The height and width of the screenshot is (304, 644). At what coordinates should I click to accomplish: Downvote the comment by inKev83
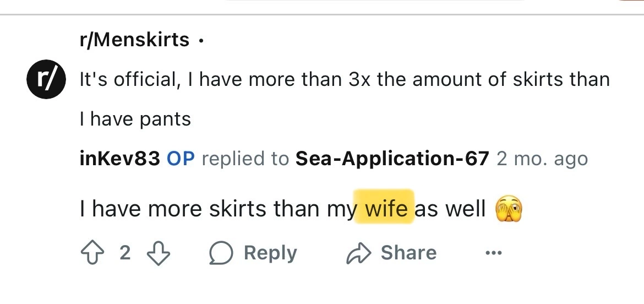click(x=159, y=253)
